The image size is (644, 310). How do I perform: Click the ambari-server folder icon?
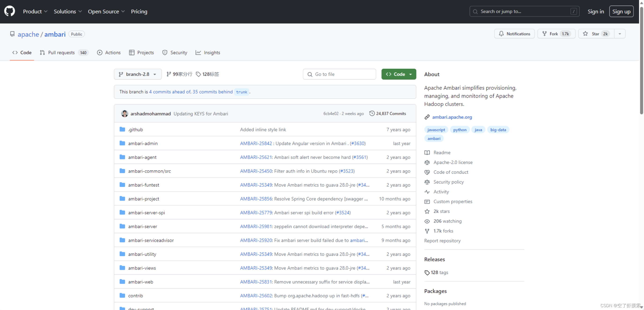tap(122, 226)
